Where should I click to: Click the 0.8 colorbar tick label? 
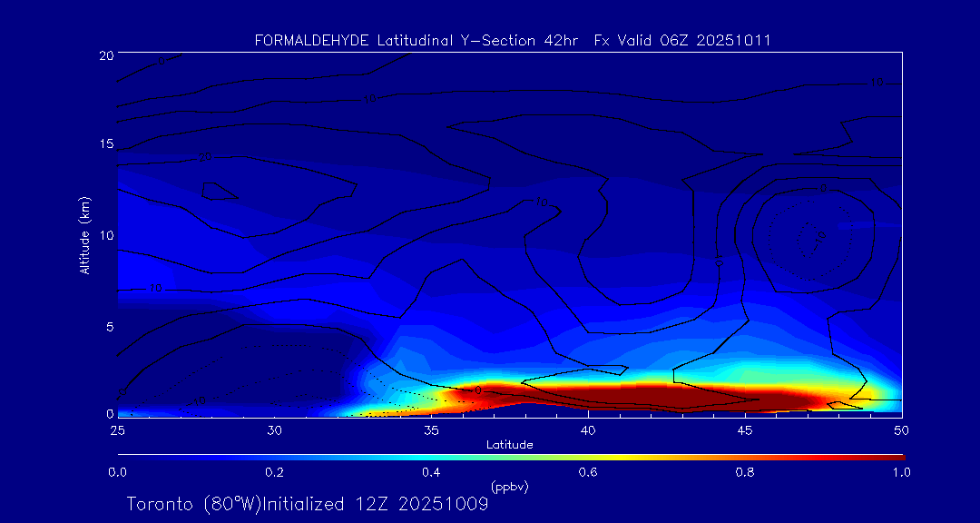[745, 472]
